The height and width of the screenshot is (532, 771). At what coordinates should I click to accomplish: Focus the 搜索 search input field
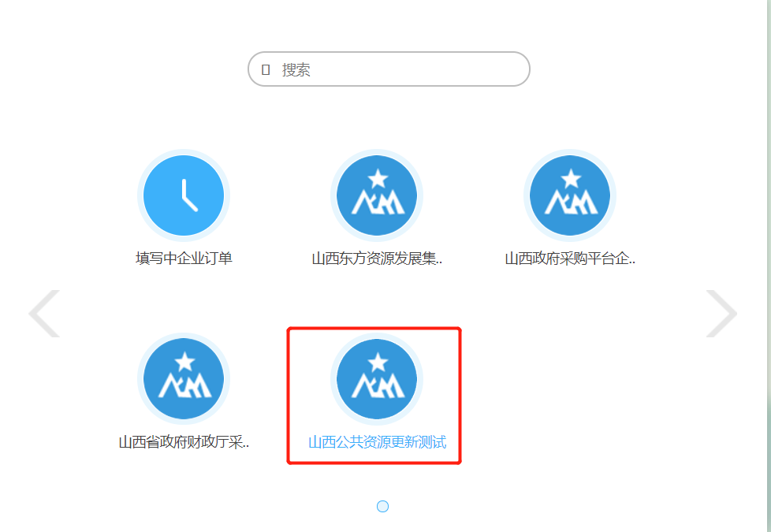point(389,69)
